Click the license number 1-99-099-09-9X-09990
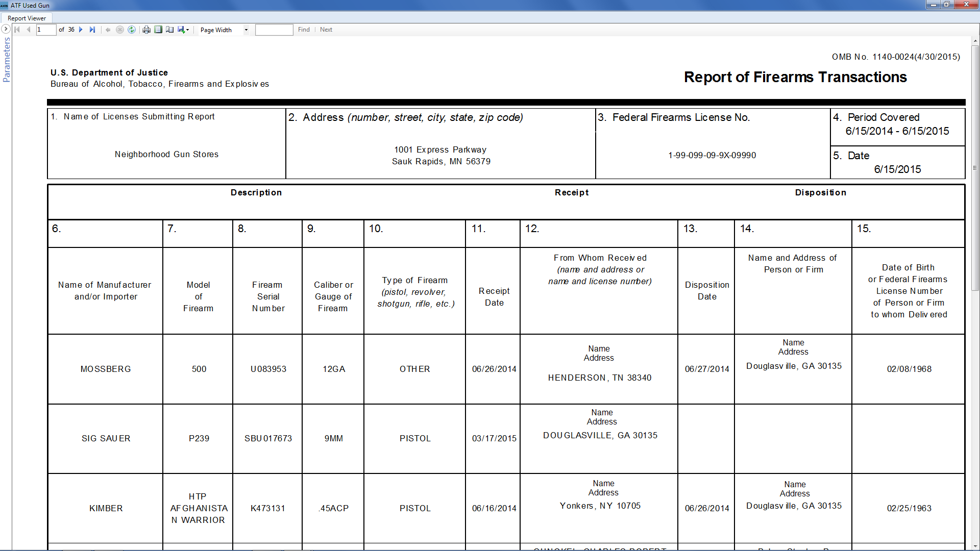The width and height of the screenshot is (980, 551). (712, 155)
